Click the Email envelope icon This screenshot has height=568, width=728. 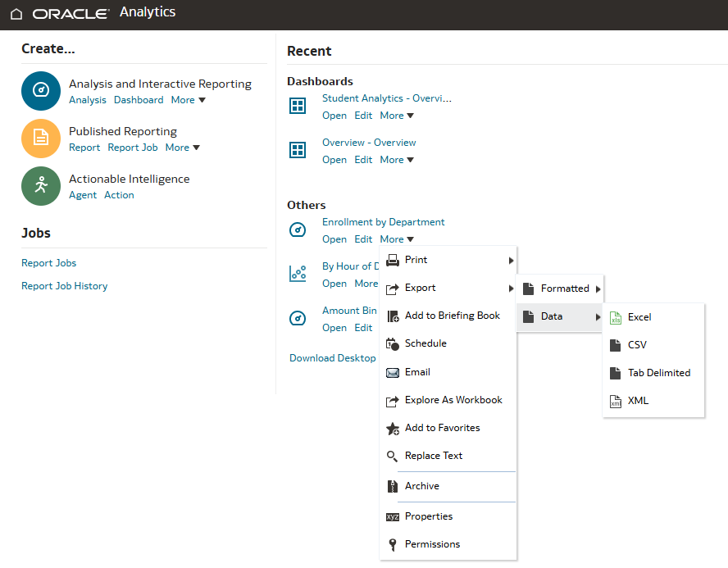[x=393, y=373]
